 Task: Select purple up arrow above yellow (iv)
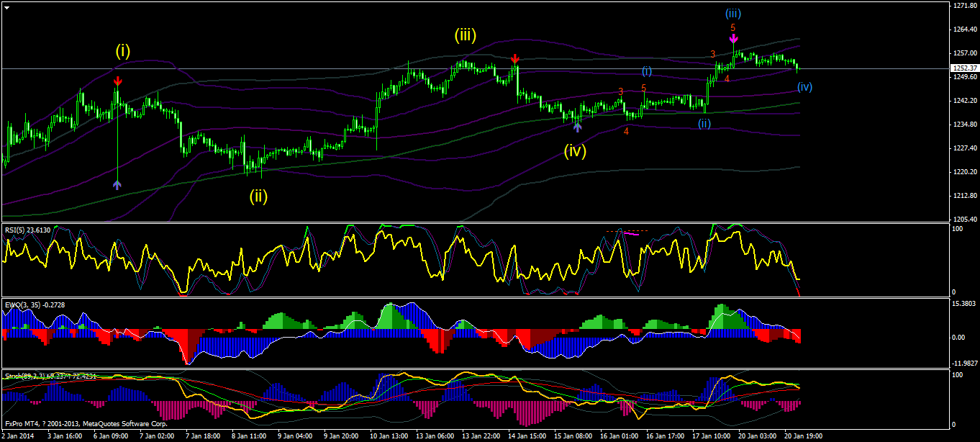click(x=577, y=127)
